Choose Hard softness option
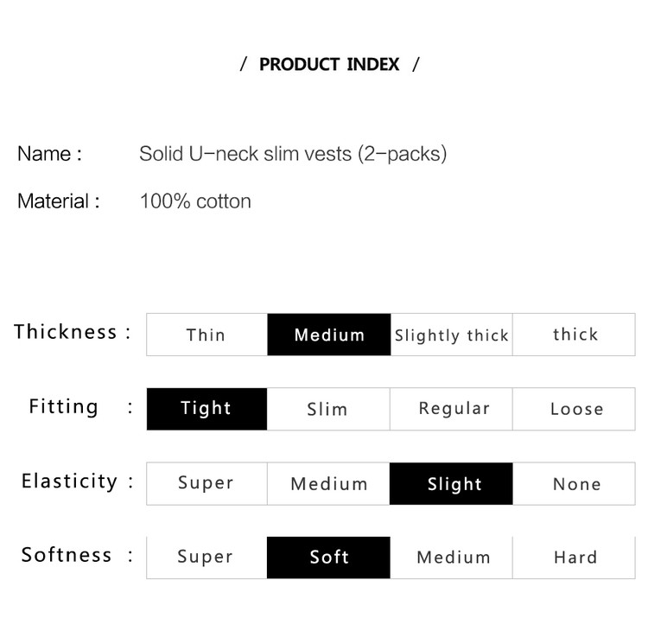Image resolution: width=648 pixels, height=644 pixels. [x=574, y=558]
